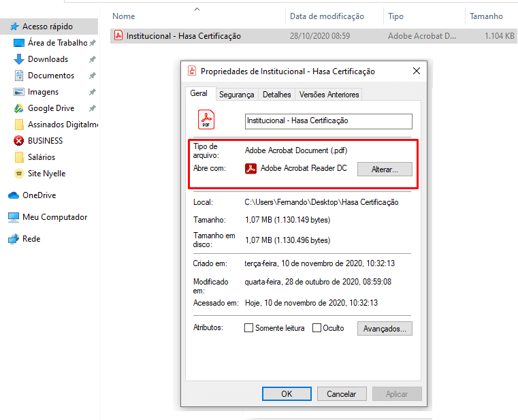This screenshot has height=420, width=518.
Task: Open the Detalhes tab
Action: [277, 95]
